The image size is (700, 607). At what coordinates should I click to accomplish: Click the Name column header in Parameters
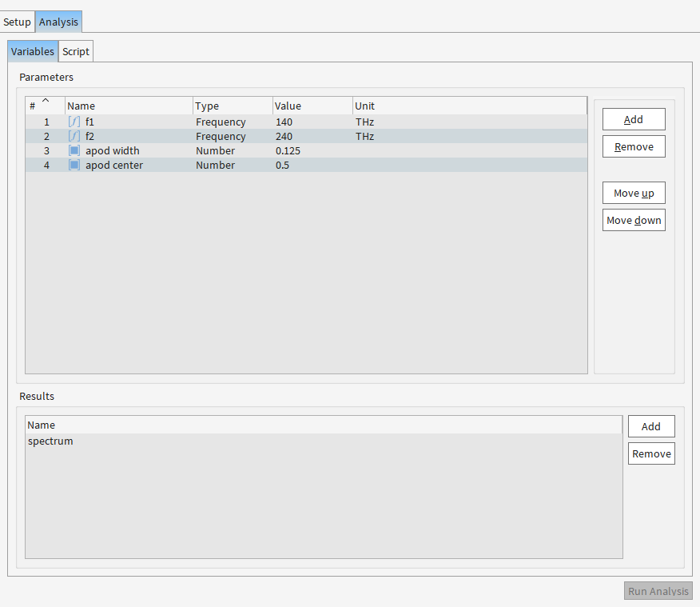click(x=129, y=106)
